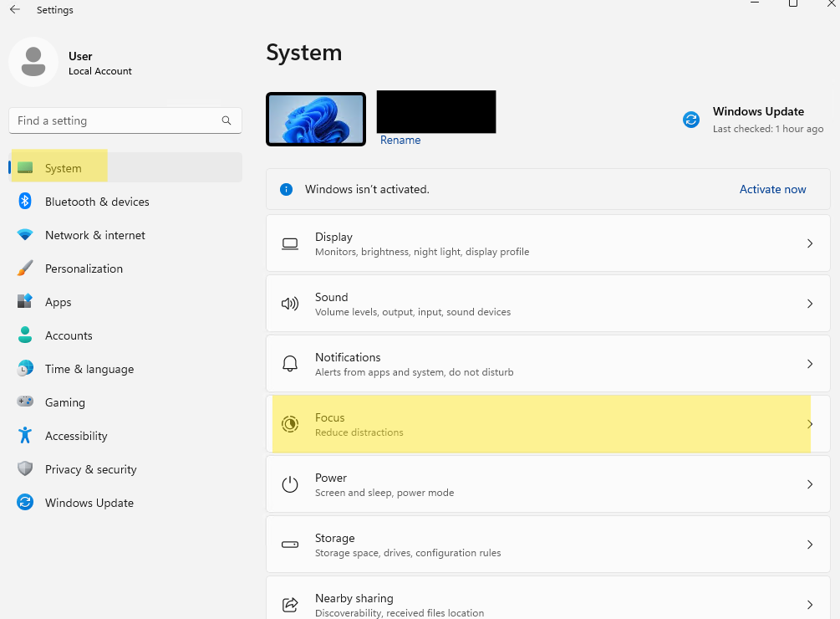Click the Bluetooth & devices sidebar icon

(25, 202)
